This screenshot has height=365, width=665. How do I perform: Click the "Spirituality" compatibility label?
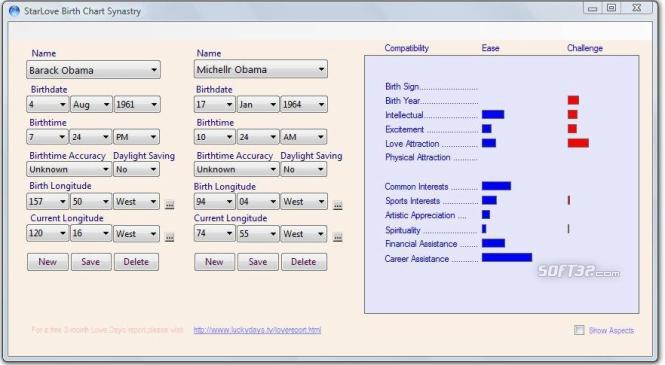402,230
